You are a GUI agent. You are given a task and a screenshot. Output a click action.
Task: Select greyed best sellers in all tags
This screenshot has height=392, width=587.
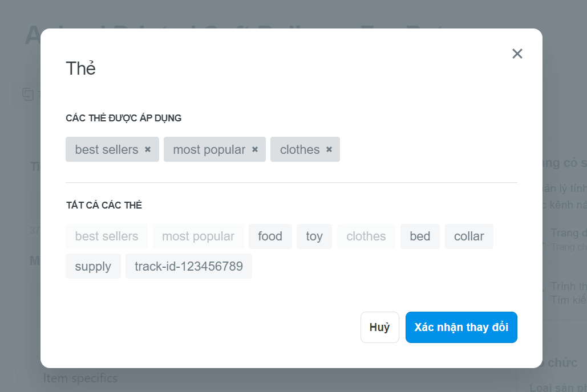tap(107, 236)
